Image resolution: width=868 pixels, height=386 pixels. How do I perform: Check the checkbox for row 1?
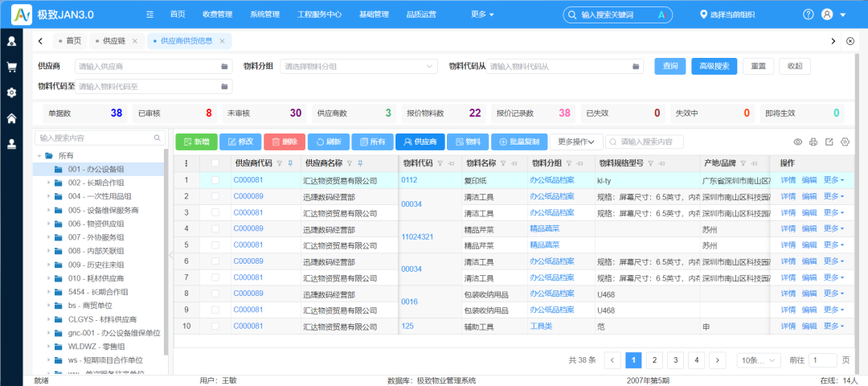pyautogui.click(x=215, y=180)
